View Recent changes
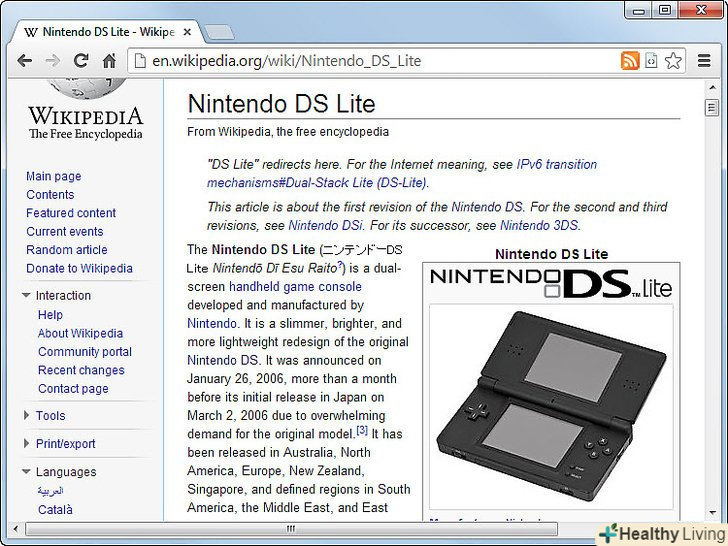Screen dimensions: 728x546 click(x=81, y=370)
